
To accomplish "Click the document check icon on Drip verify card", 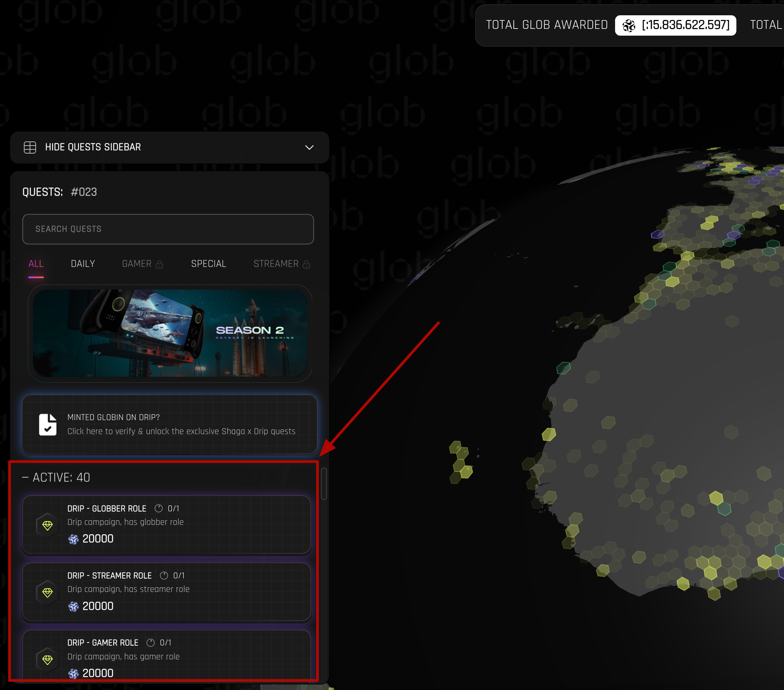I will (48, 425).
